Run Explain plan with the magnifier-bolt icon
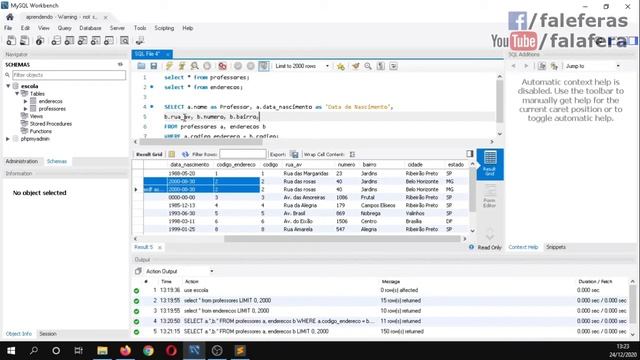 [194, 66]
